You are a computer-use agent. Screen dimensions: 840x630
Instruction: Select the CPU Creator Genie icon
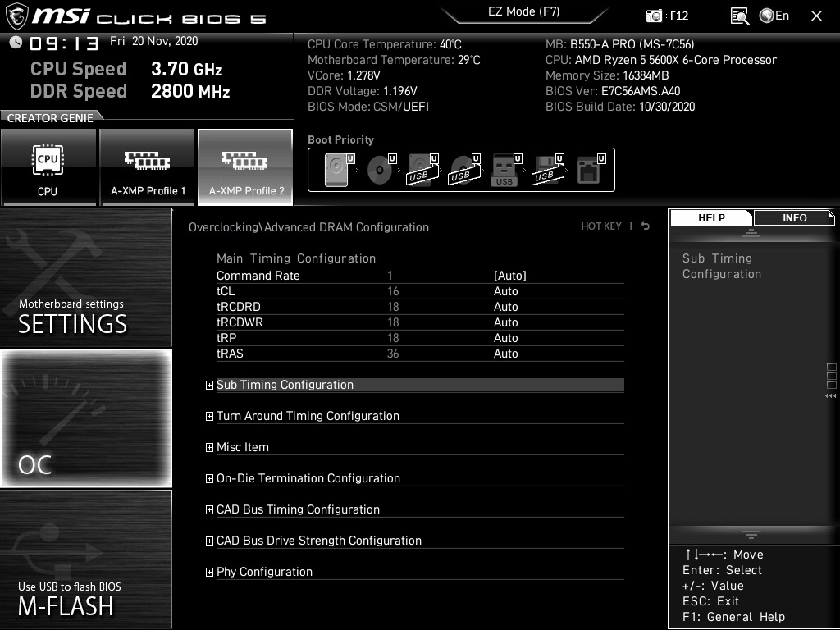point(48,167)
